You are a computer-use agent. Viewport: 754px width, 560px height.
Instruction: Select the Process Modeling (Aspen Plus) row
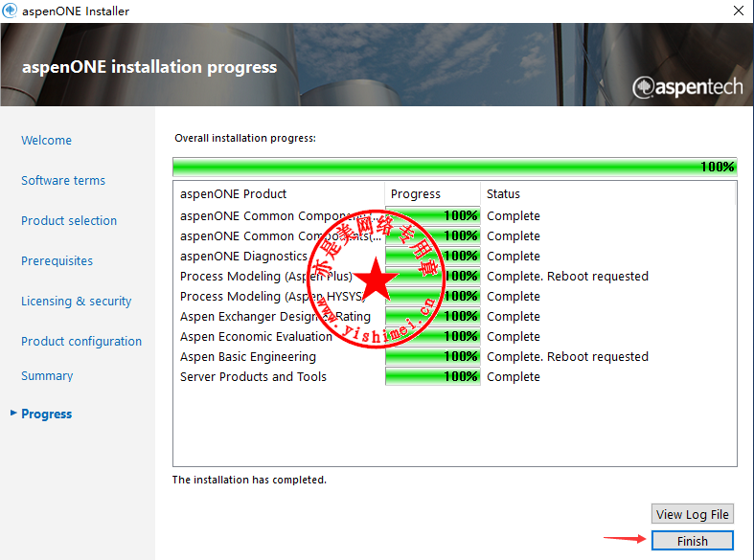[x=454, y=276]
